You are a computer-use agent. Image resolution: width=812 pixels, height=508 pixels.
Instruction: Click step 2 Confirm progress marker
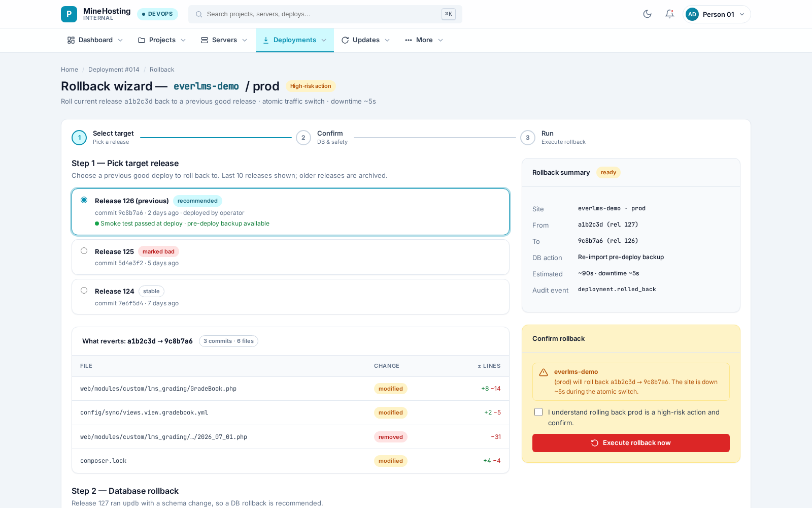point(303,138)
